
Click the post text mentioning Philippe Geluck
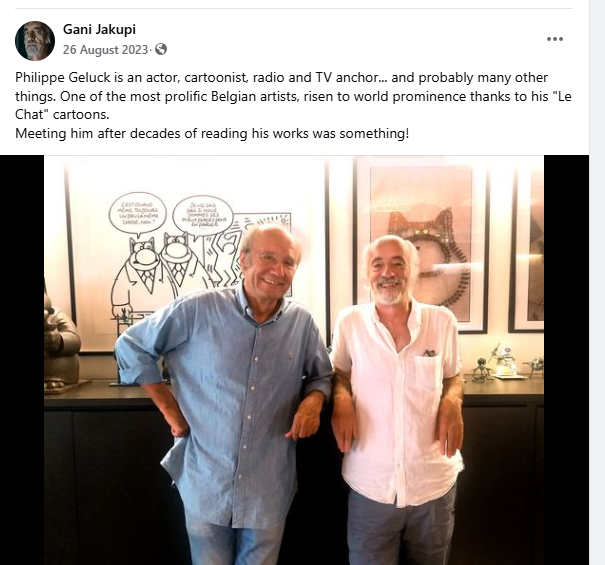tap(293, 96)
